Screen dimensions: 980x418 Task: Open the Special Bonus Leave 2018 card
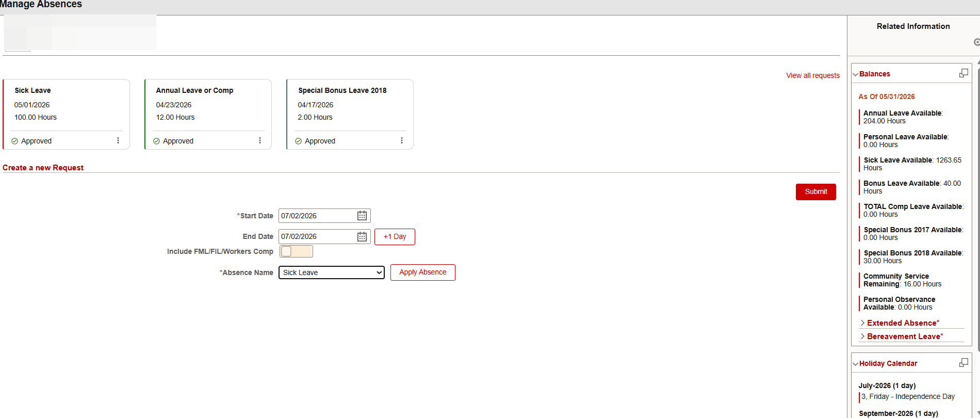tap(350, 114)
